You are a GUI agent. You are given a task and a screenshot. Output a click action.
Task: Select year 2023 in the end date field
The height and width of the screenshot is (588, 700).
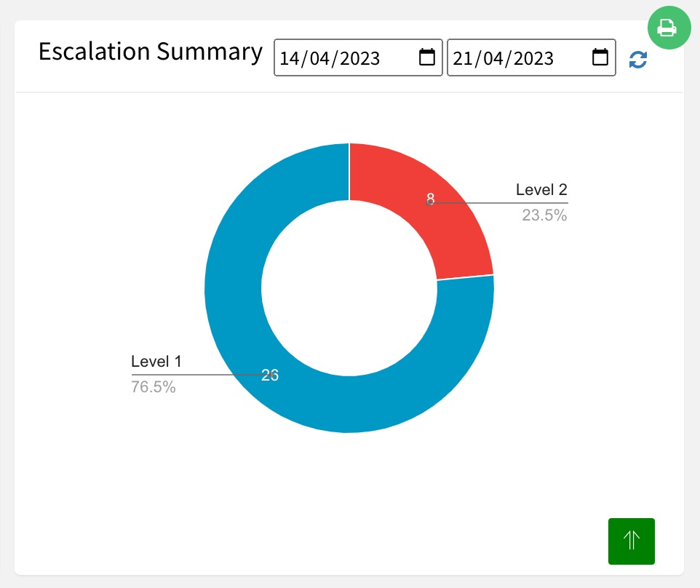[x=533, y=58]
